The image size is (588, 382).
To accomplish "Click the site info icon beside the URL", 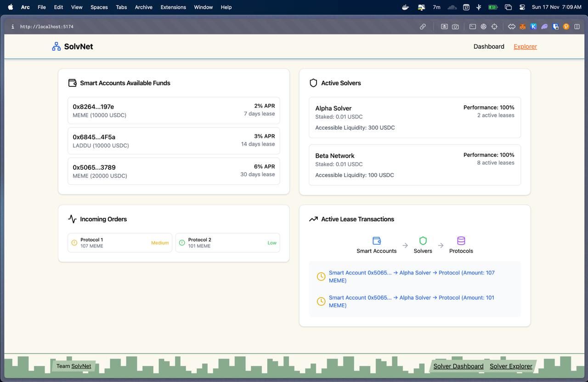I will pyautogui.click(x=13, y=27).
